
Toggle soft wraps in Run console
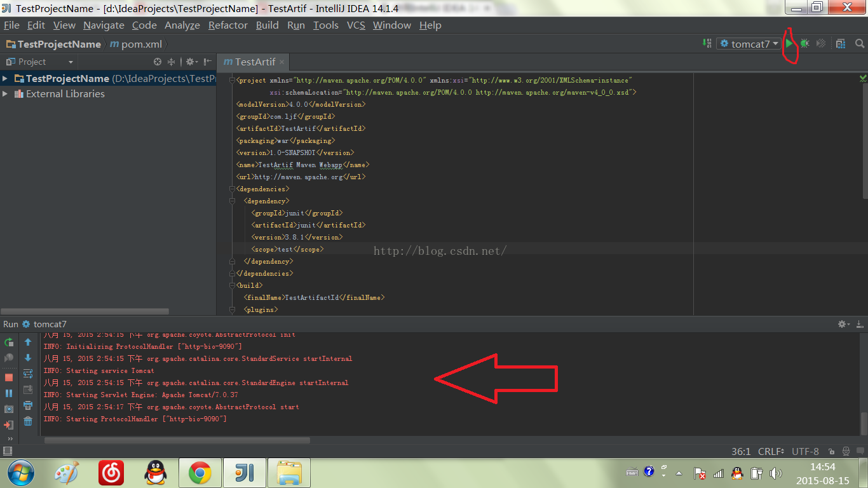point(28,374)
